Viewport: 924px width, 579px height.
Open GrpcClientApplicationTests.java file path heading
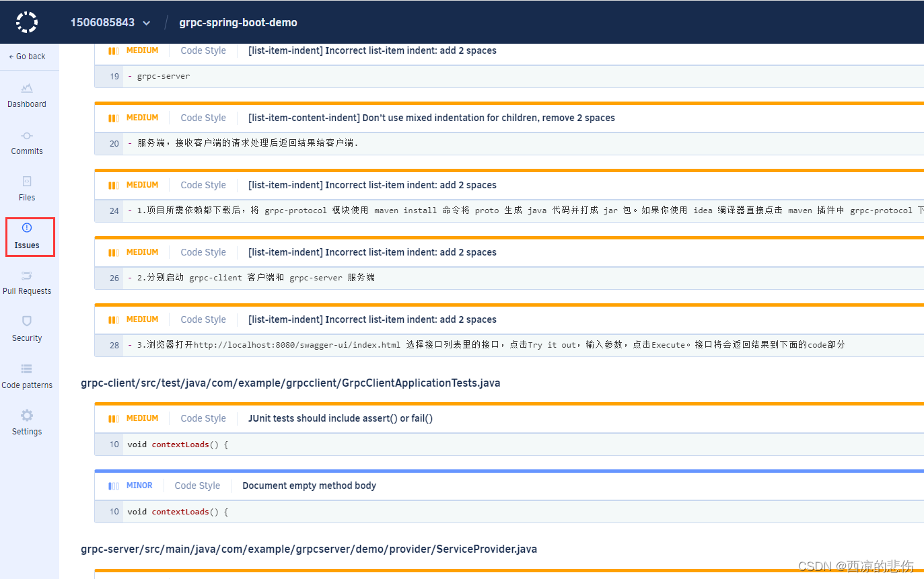click(x=290, y=383)
